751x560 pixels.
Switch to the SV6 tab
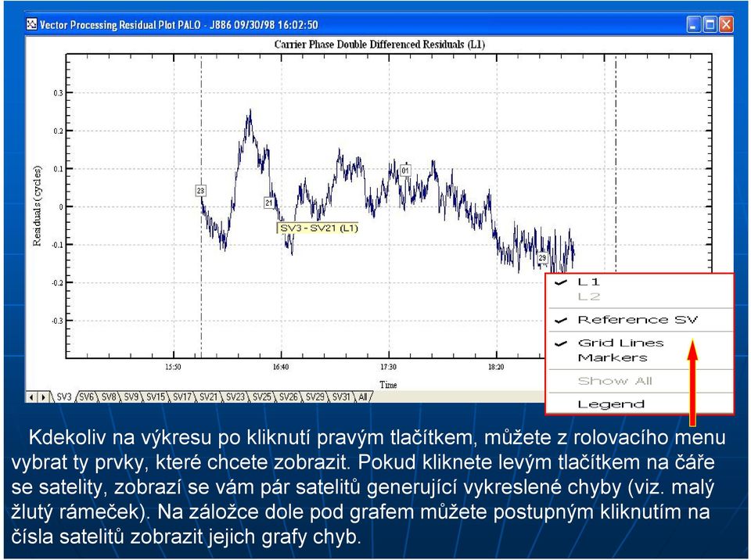86,397
